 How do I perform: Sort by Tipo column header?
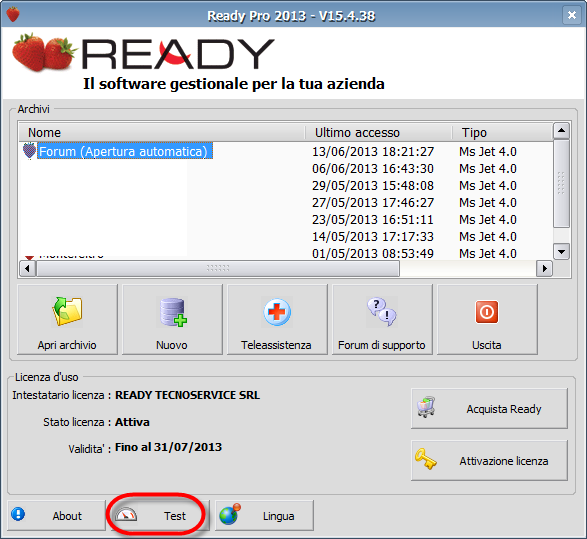[502, 133]
